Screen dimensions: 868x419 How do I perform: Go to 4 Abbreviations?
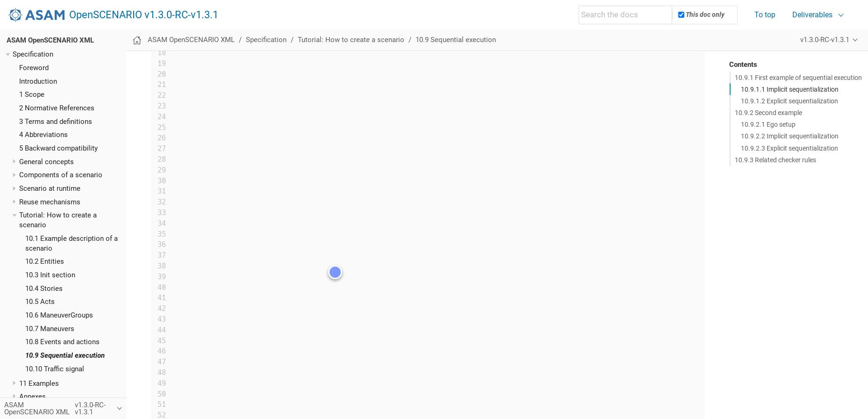coord(43,135)
